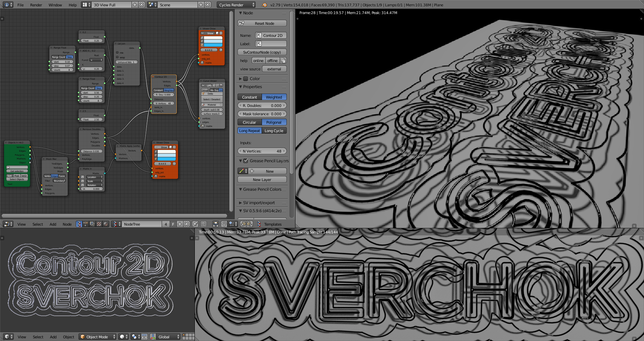644x341 pixels.
Task: Toggle snapping with the magnet icon
Action: [x=224, y=224]
